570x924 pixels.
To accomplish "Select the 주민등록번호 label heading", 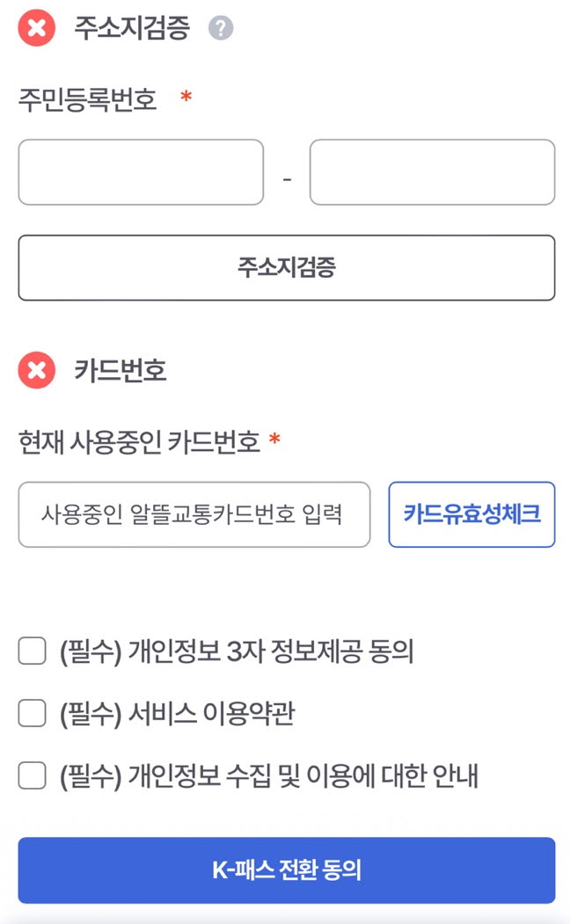I will [84, 100].
